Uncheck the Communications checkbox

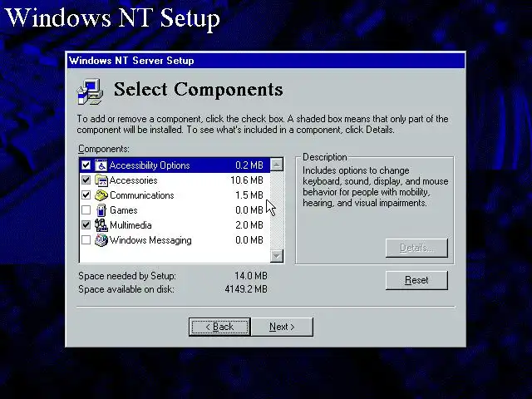tap(86, 195)
